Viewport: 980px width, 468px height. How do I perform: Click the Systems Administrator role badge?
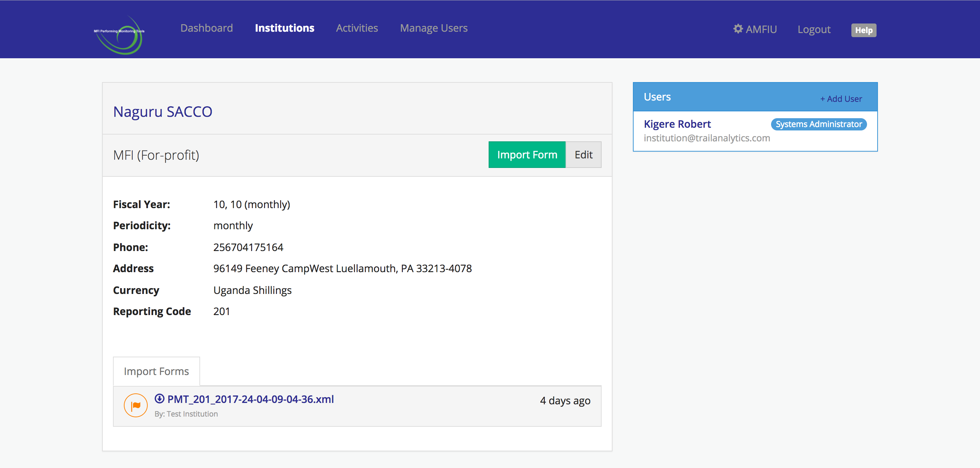818,124
